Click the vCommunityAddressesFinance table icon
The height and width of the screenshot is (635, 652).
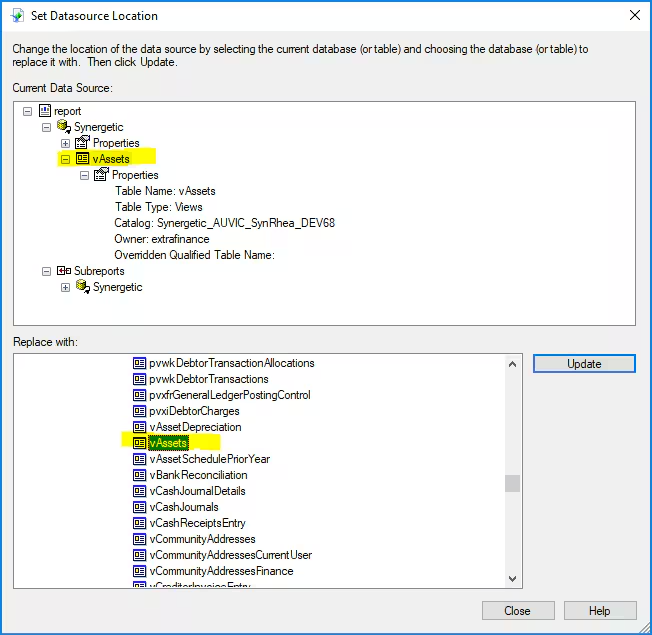(139, 571)
